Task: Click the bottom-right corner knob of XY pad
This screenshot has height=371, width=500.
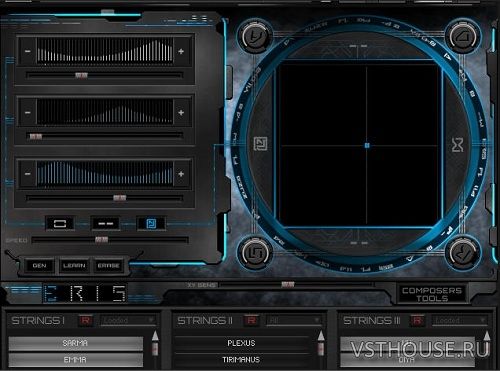Action: (463, 254)
